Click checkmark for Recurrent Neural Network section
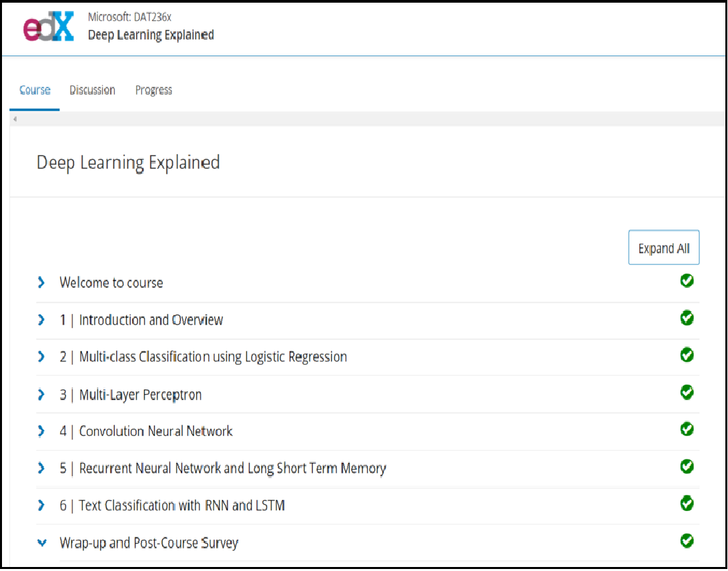Viewport: 728px width, 571px height. click(x=687, y=466)
